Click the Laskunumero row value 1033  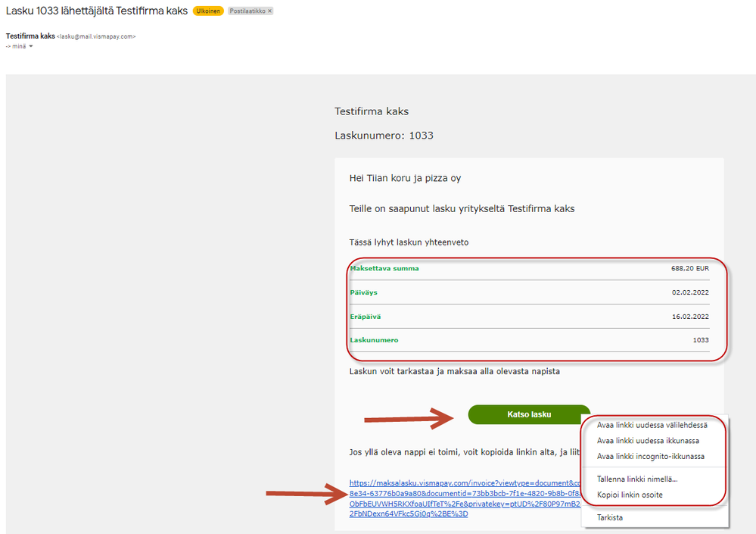(701, 340)
